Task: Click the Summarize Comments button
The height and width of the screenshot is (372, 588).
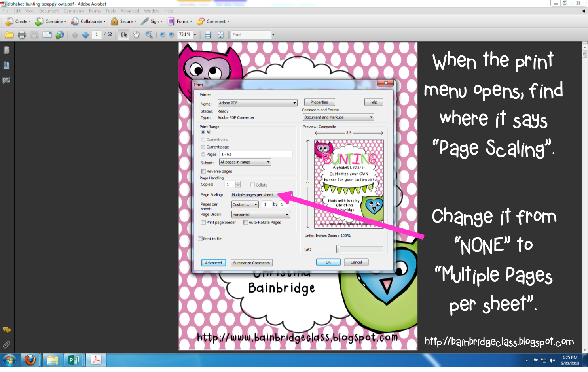Action: (x=251, y=263)
